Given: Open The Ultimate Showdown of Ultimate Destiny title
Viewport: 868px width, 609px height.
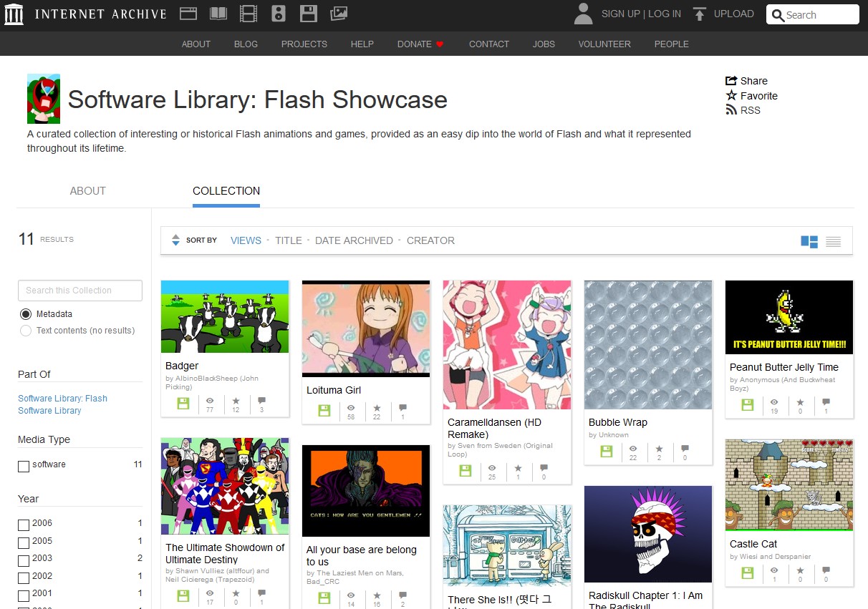Looking at the screenshot, I should (225, 553).
